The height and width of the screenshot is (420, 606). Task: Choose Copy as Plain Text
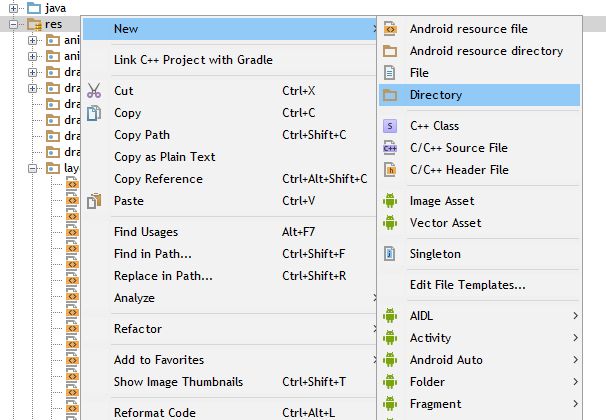(x=230, y=157)
